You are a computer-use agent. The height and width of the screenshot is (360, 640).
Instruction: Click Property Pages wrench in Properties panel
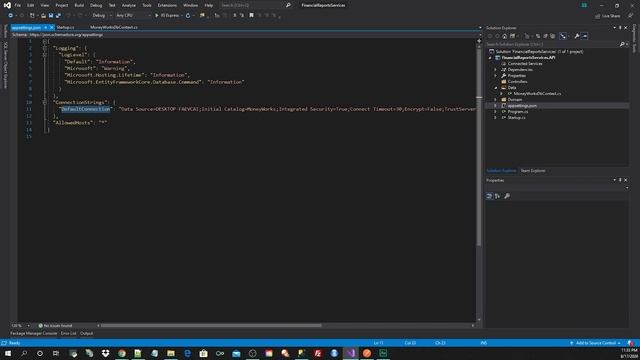pos(507,196)
